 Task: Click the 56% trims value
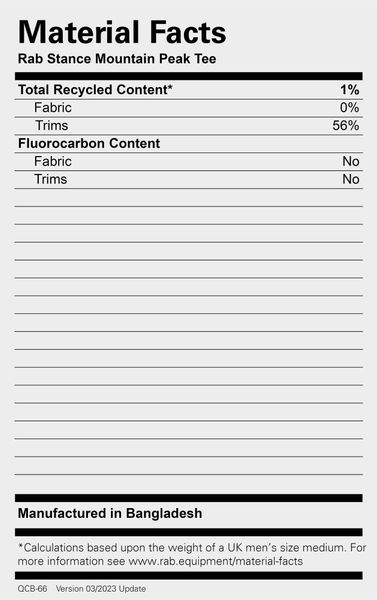tap(346, 126)
